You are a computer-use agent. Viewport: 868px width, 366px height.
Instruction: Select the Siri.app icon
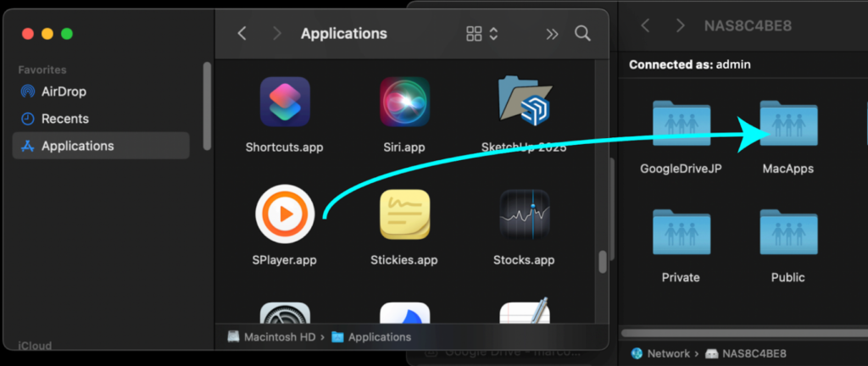pos(404,103)
